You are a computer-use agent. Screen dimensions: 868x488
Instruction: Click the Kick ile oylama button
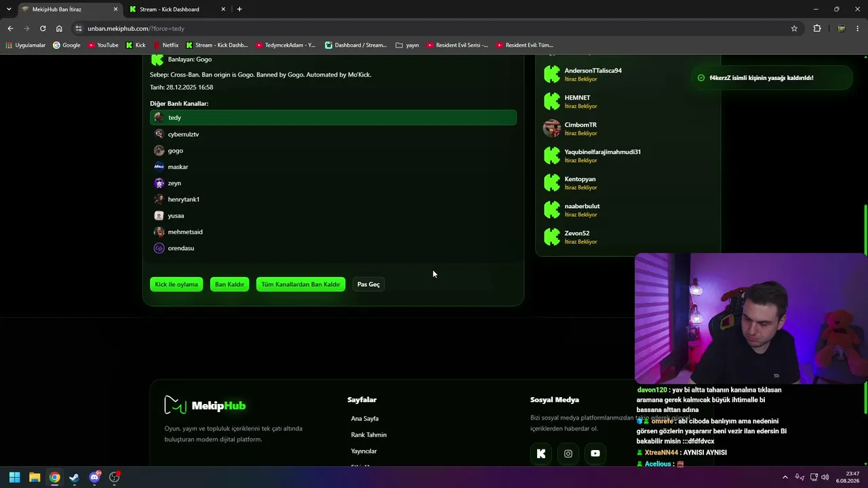pos(176,284)
